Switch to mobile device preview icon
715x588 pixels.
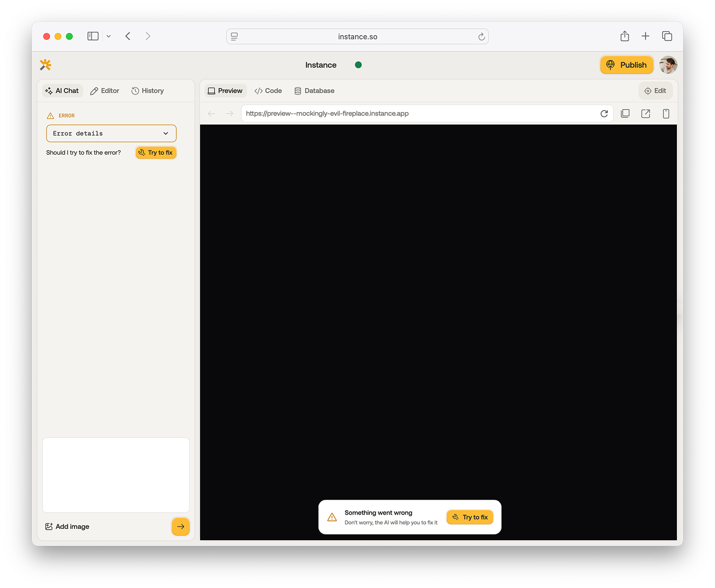[x=666, y=114]
